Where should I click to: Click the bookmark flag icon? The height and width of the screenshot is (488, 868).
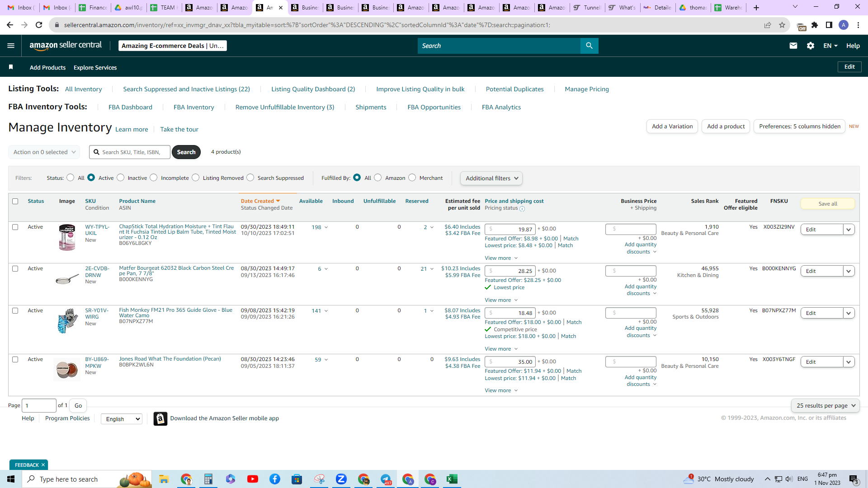point(11,67)
